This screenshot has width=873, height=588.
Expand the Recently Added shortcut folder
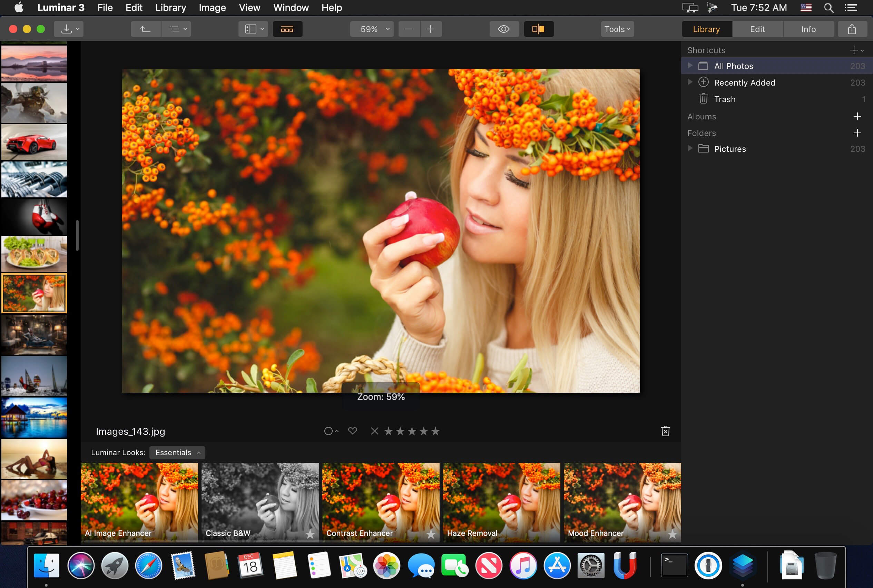[689, 82]
